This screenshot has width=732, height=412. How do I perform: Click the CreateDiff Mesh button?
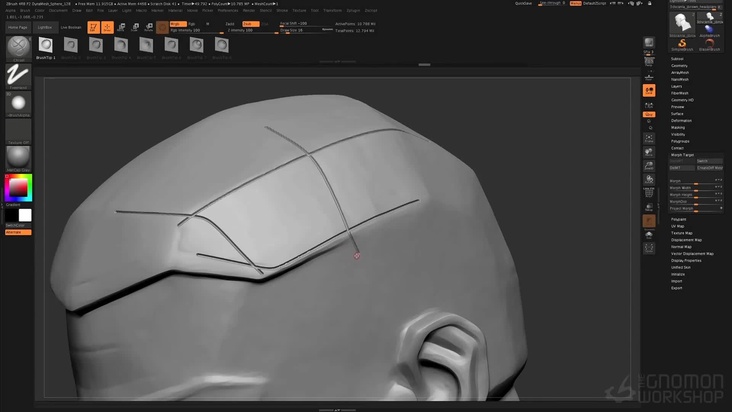pos(710,168)
